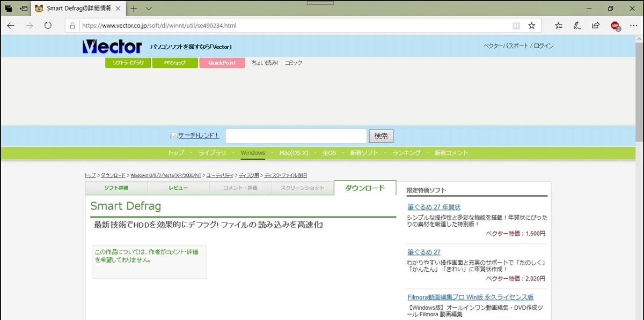Open reading view book icon

(x=516, y=26)
